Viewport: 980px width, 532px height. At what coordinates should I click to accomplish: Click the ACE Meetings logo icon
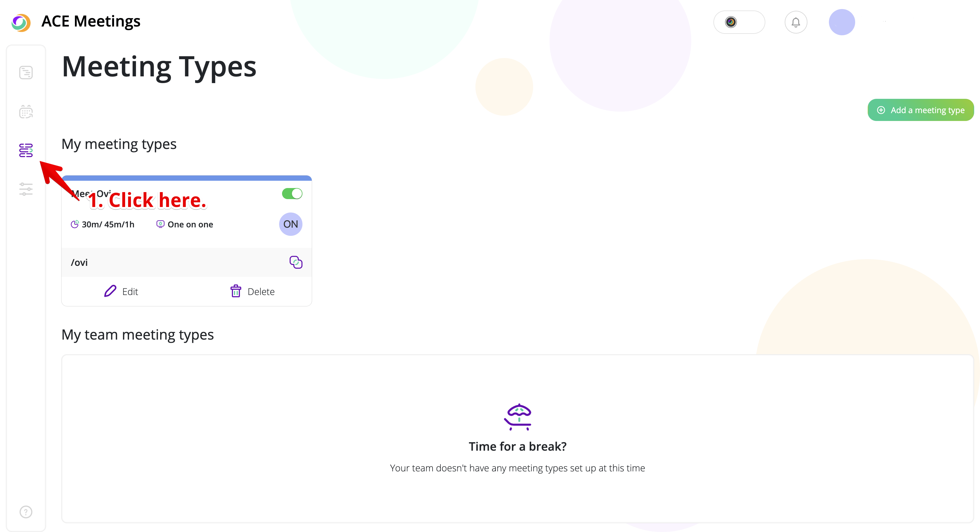click(21, 22)
